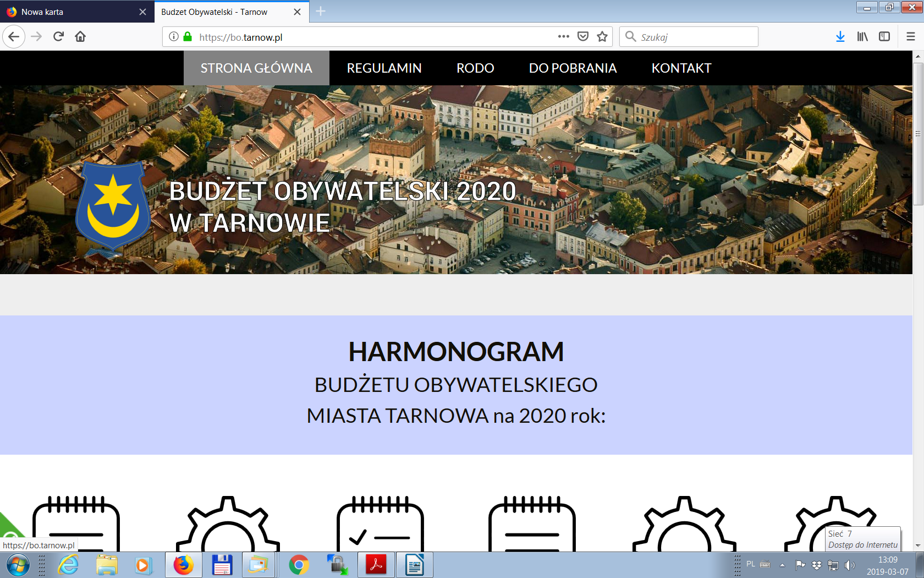Click the first gear schedule icon
Image resolution: width=924 pixels, height=578 pixels.
tap(228, 524)
